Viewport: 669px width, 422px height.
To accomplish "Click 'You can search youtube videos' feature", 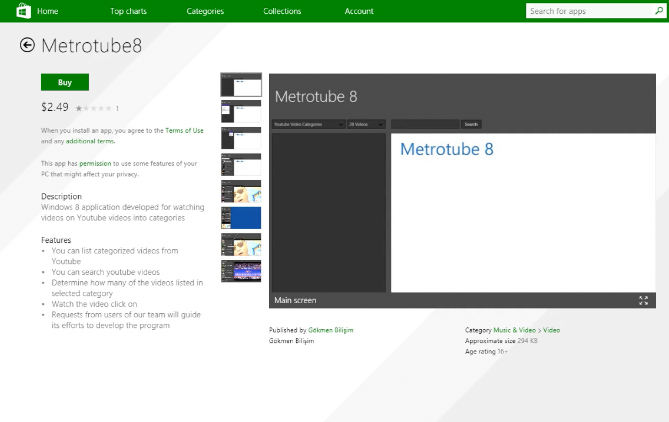I will [106, 272].
